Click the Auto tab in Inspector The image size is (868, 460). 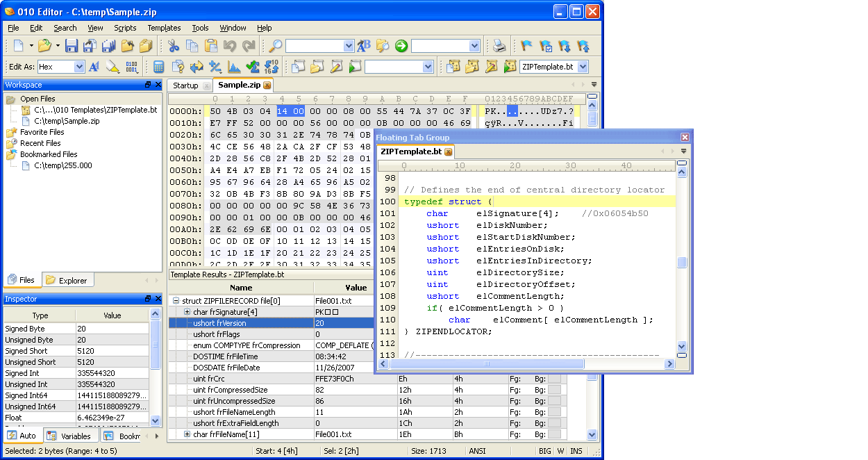point(22,436)
